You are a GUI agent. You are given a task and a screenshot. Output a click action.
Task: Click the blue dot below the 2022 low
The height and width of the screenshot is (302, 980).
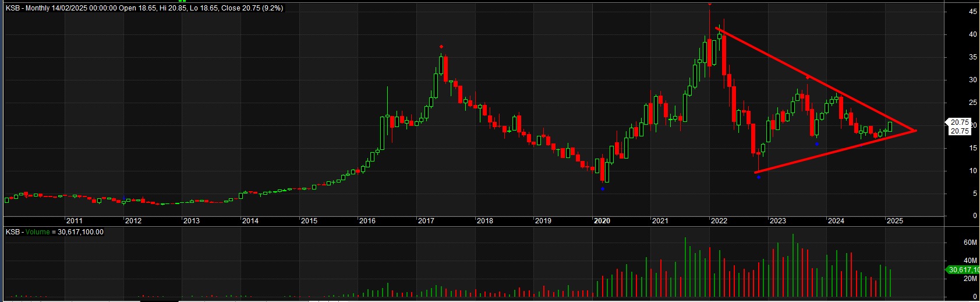click(x=759, y=177)
